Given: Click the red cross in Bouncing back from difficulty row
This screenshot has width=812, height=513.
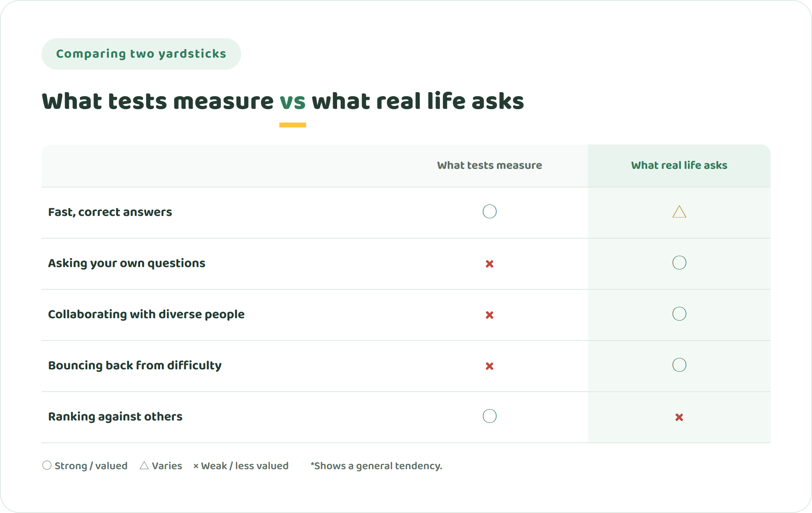Looking at the screenshot, I should pyautogui.click(x=490, y=366).
